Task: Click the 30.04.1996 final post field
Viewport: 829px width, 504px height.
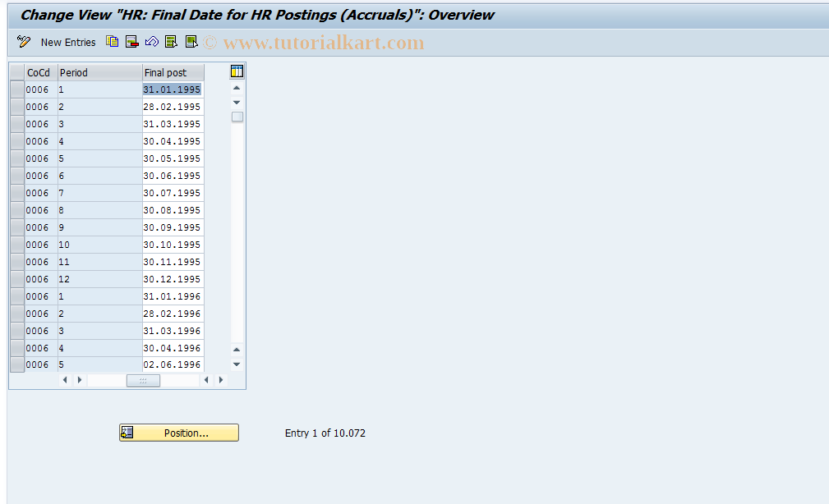Action: [173, 348]
